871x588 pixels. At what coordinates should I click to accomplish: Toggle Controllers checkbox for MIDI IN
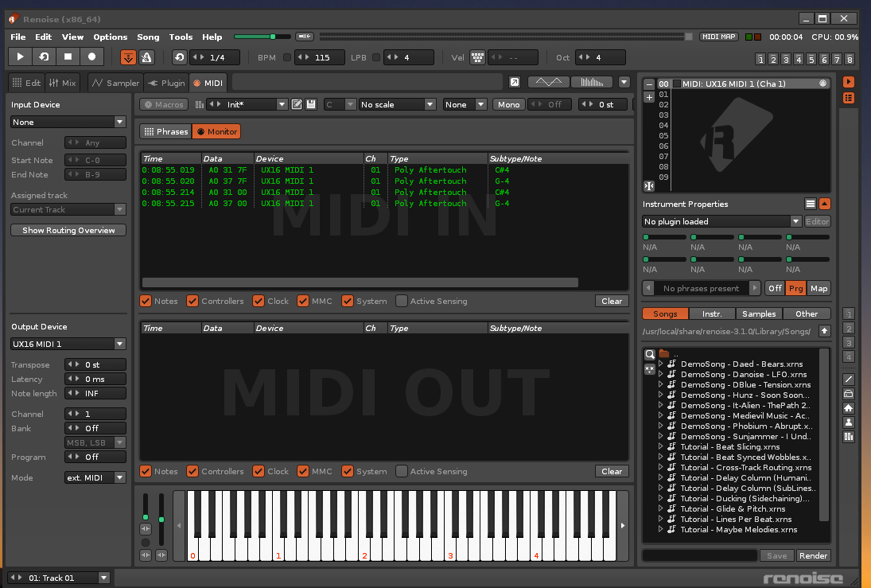coord(192,301)
